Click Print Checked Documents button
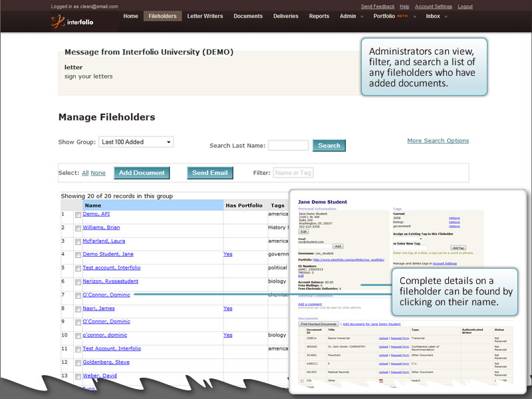Image resolution: width=532 pixels, height=399 pixels. click(319, 324)
